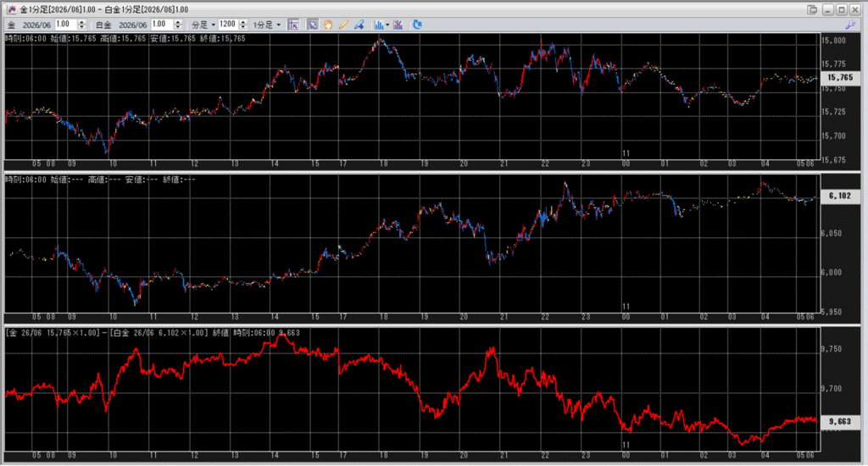The image size is (868, 466).
Task: Click the gold chart OHLC header text
Action: 125,39
